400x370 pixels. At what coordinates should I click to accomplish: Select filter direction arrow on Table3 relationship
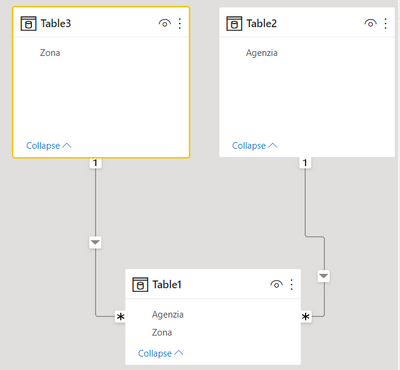tap(95, 242)
